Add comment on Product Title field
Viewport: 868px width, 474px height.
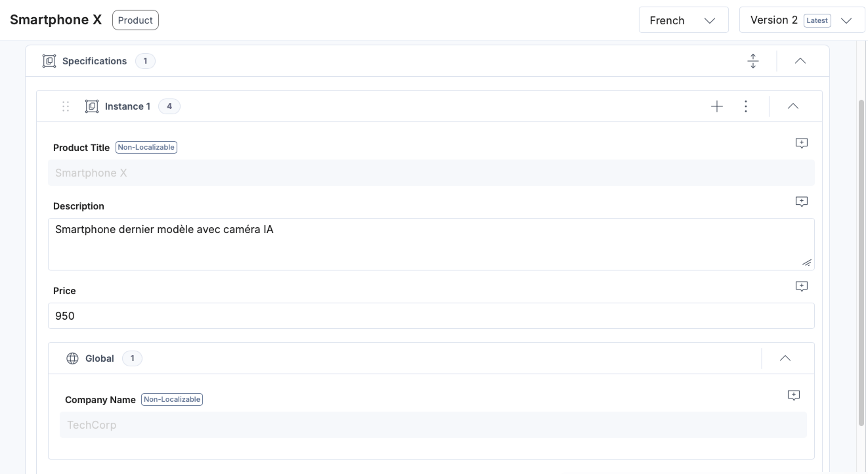pos(801,143)
